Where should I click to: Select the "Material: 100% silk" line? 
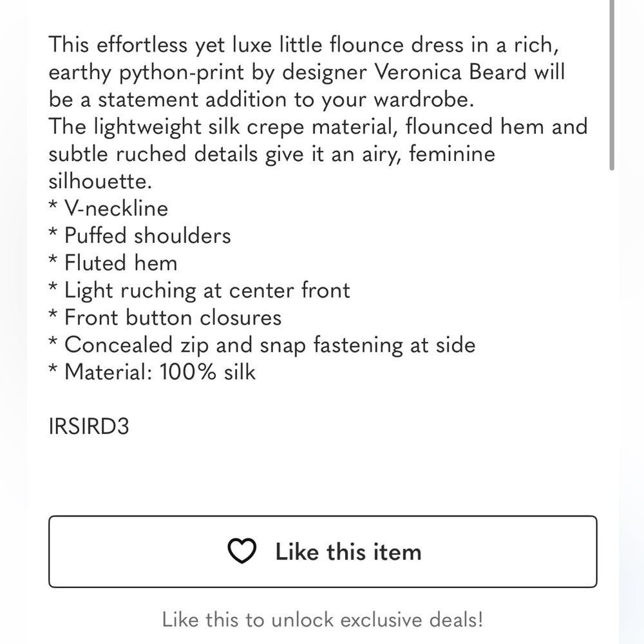coord(152,372)
